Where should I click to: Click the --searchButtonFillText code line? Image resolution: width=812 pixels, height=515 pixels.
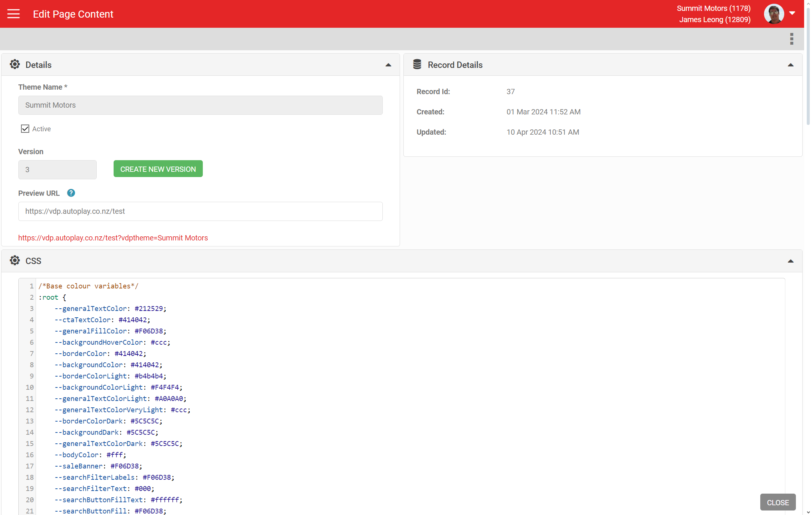118,500
